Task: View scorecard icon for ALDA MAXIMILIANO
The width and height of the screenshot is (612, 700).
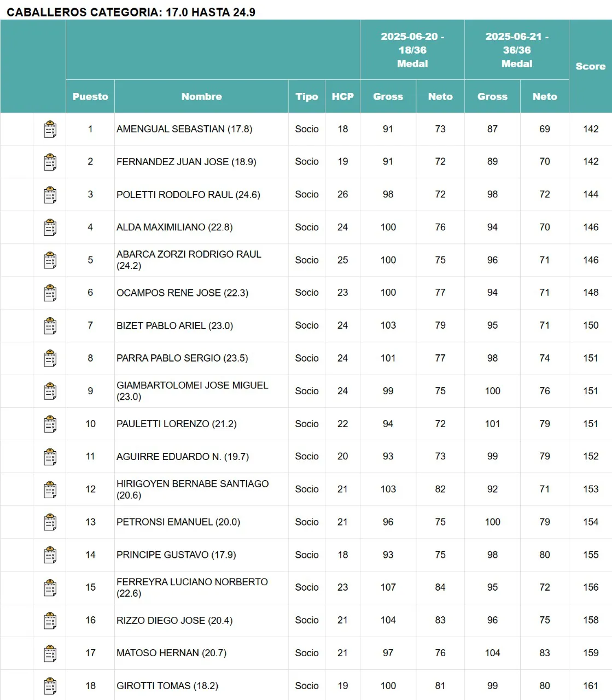Action: coord(50,227)
